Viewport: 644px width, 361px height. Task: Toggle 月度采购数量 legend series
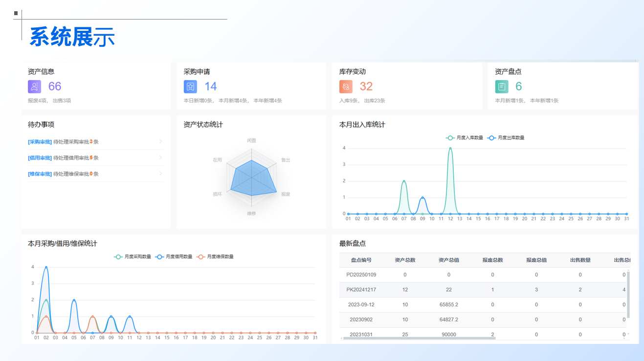133,256
